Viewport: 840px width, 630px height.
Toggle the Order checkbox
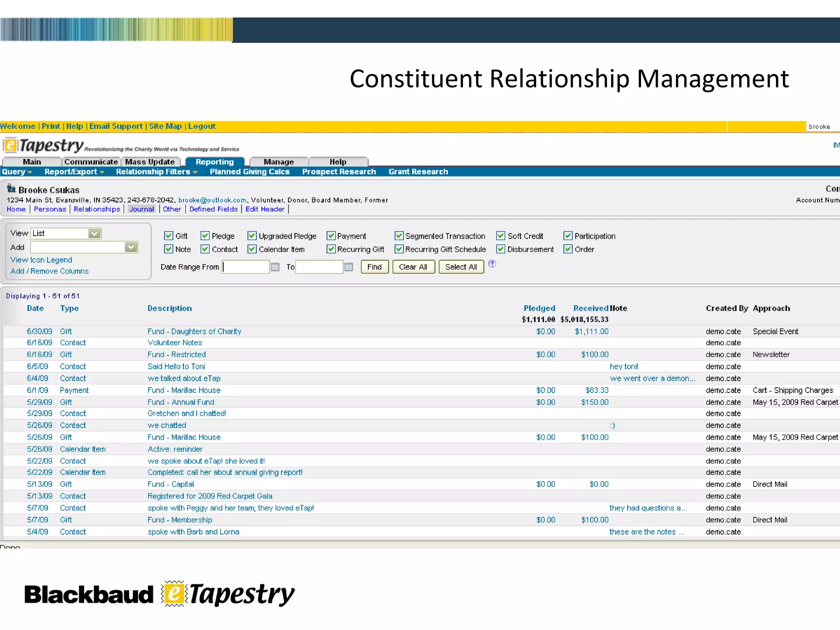pyautogui.click(x=568, y=249)
